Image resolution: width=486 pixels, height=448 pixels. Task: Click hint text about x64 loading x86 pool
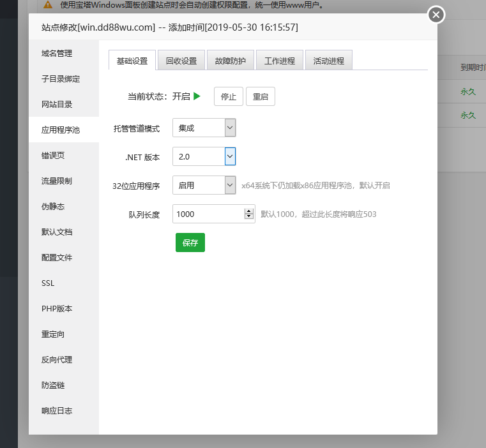tap(315, 186)
